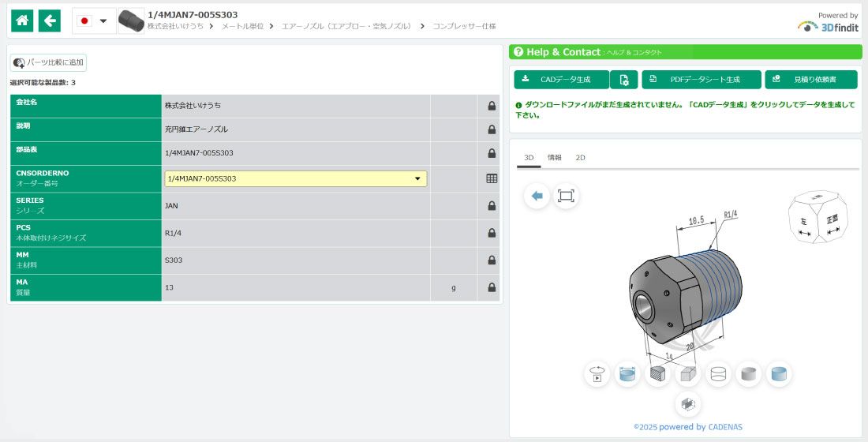The width and height of the screenshot is (868, 442).
Task: Show the hidden-line shaded cube view
Action: [x=657, y=374]
